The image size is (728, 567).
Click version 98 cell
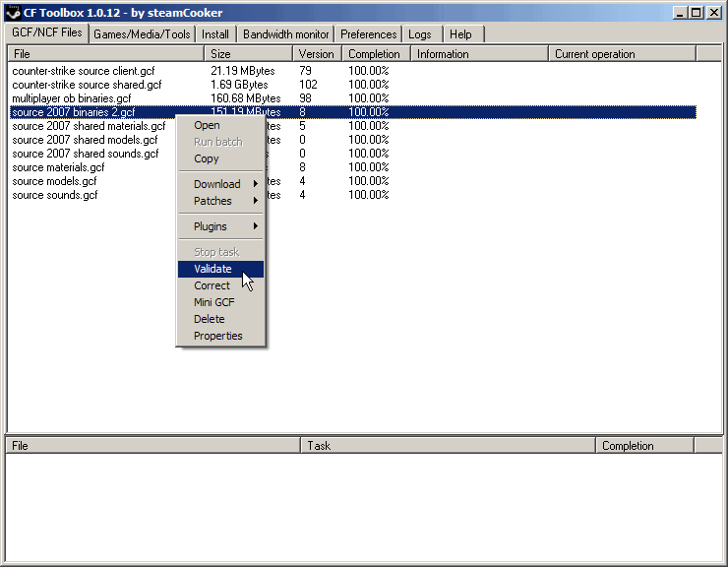point(305,98)
